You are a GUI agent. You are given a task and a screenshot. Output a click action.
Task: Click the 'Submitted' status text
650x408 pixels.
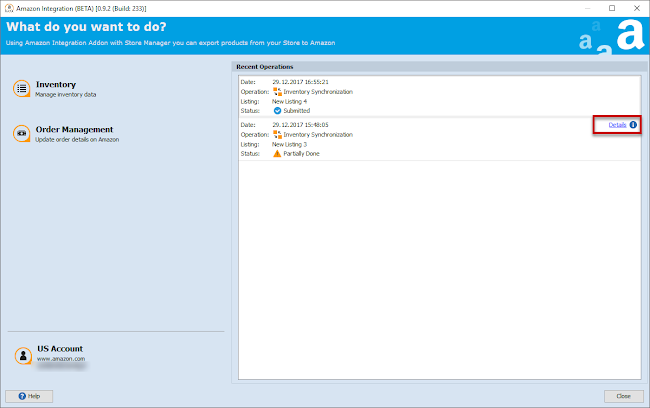coord(297,111)
